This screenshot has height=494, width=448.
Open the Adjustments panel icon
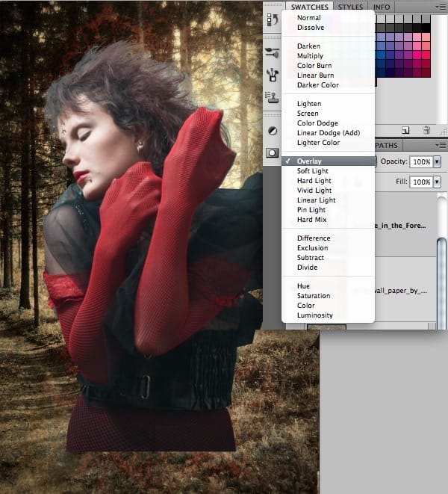click(273, 131)
